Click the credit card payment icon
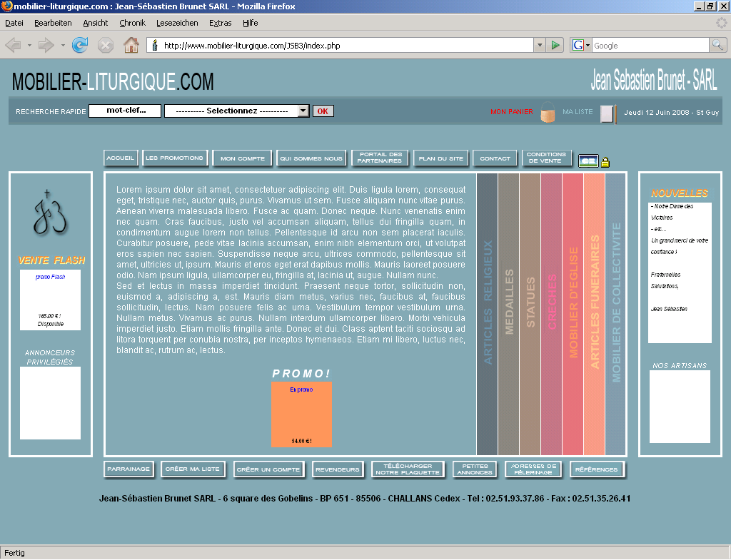 (588, 161)
